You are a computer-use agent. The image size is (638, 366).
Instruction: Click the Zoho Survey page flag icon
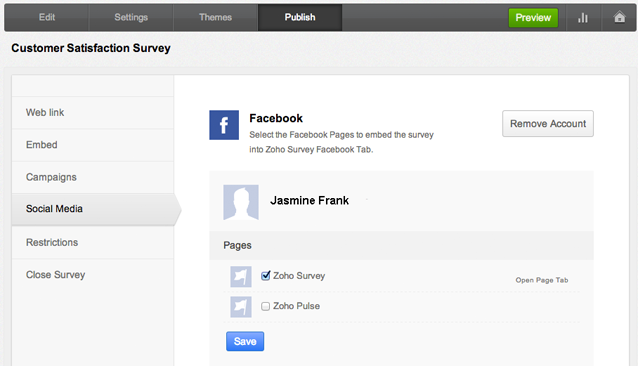point(241,277)
